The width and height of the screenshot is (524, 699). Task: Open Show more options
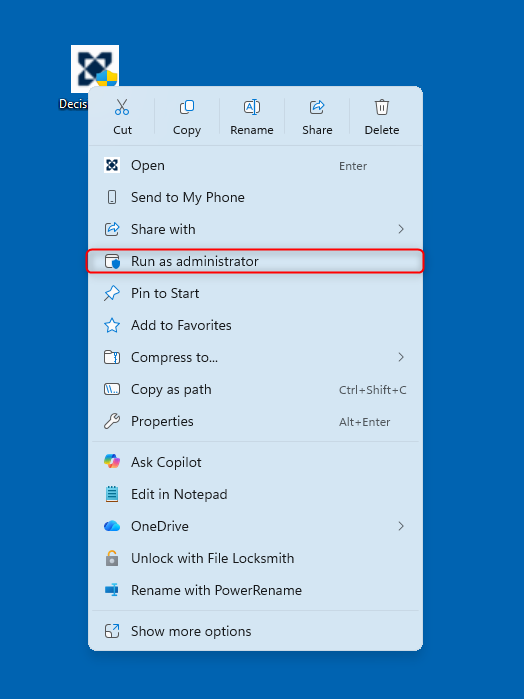point(255,631)
